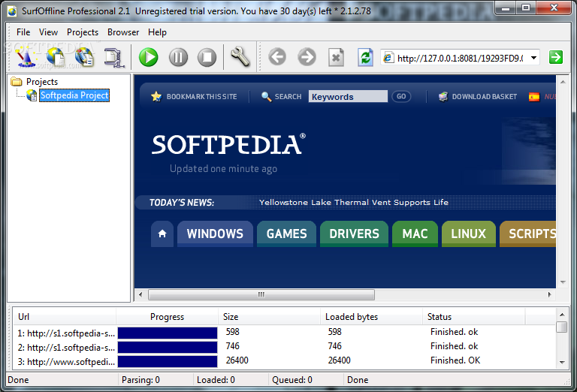Launch the new project wizard icon
Image resolution: width=577 pixels, height=392 pixels.
tap(26, 57)
